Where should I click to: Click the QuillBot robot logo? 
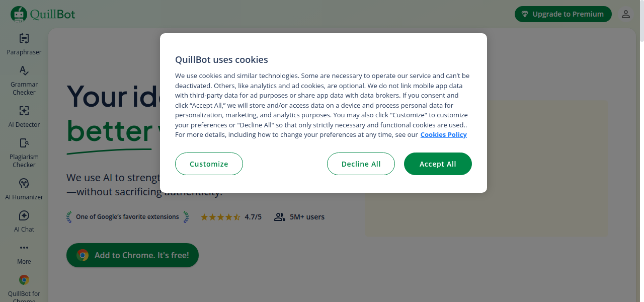[19, 14]
